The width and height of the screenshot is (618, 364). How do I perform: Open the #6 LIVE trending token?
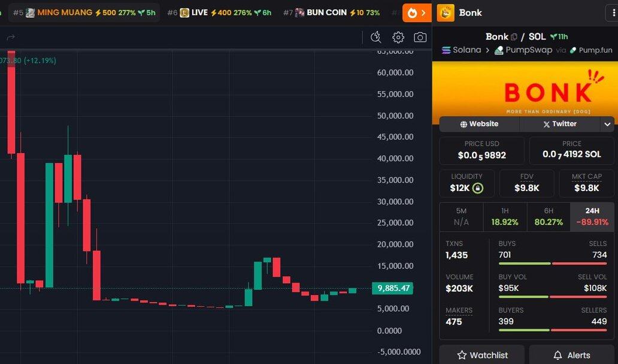click(219, 13)
